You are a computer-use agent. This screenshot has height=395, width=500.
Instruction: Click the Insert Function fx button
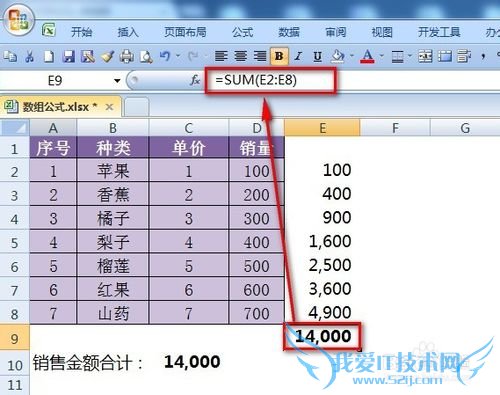pos(195,80)
